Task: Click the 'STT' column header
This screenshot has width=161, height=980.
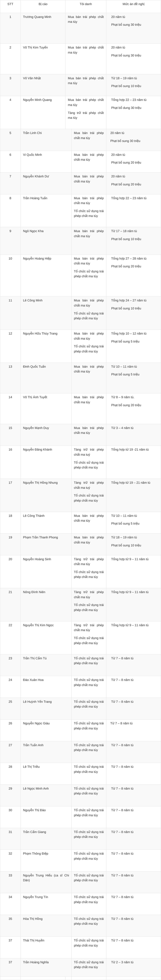Action: 10,4
